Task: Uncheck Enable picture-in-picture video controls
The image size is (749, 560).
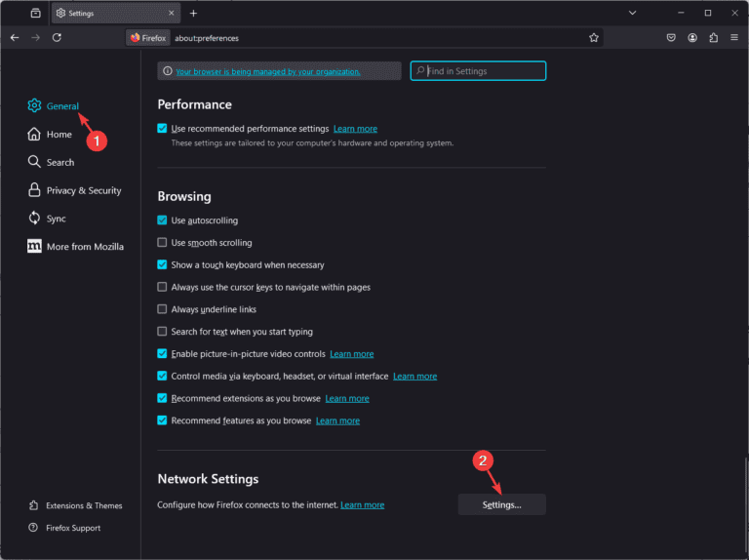Action: [162, 353]
